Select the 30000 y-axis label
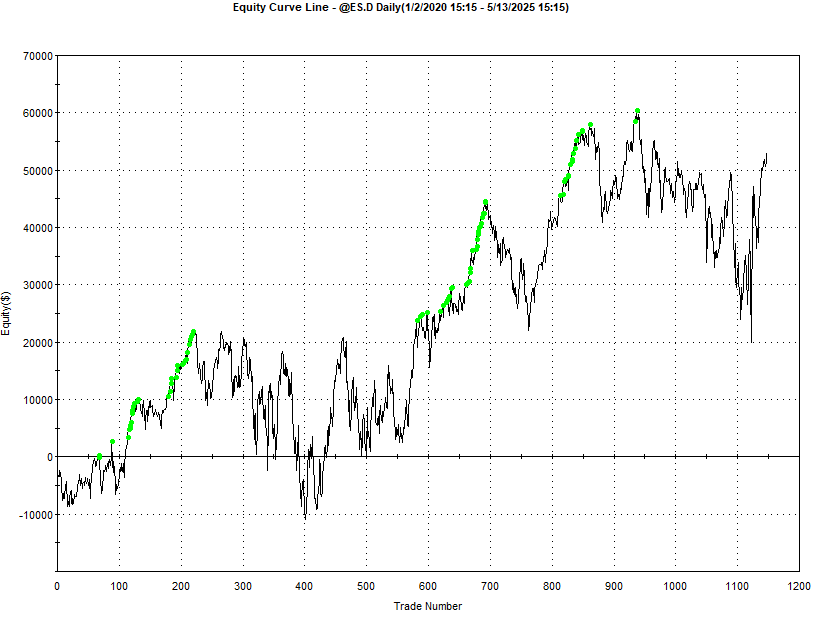817x617 pixels. (38, 285)
